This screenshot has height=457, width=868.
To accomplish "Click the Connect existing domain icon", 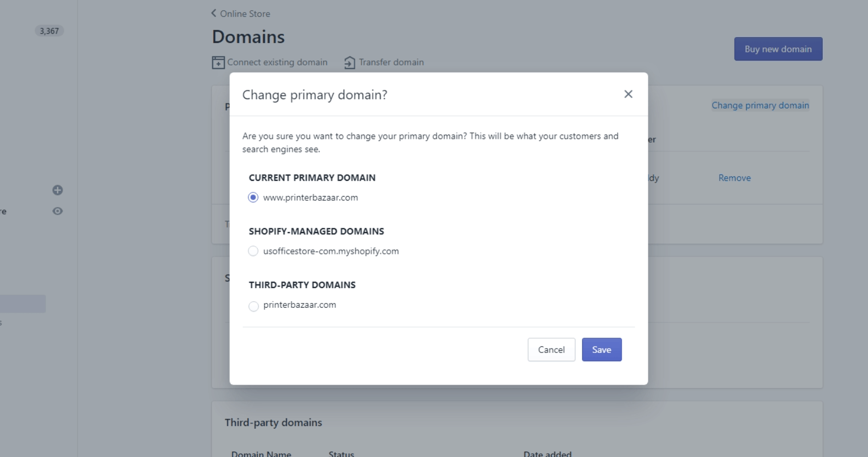I will (x=218, y=63).
